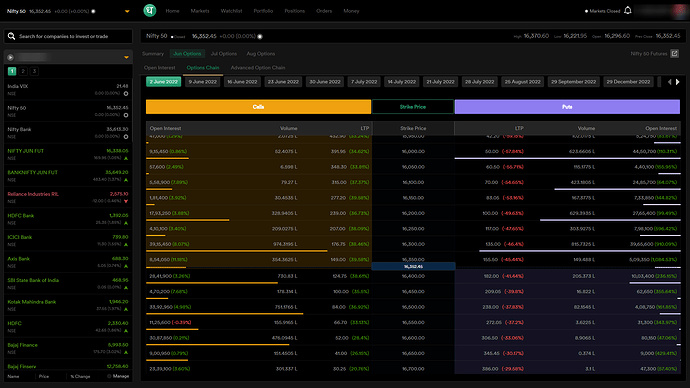Open Kotak Mahindra Bank watchlist row
Viewport: 690px width, 388px height.
pos(68,305)
